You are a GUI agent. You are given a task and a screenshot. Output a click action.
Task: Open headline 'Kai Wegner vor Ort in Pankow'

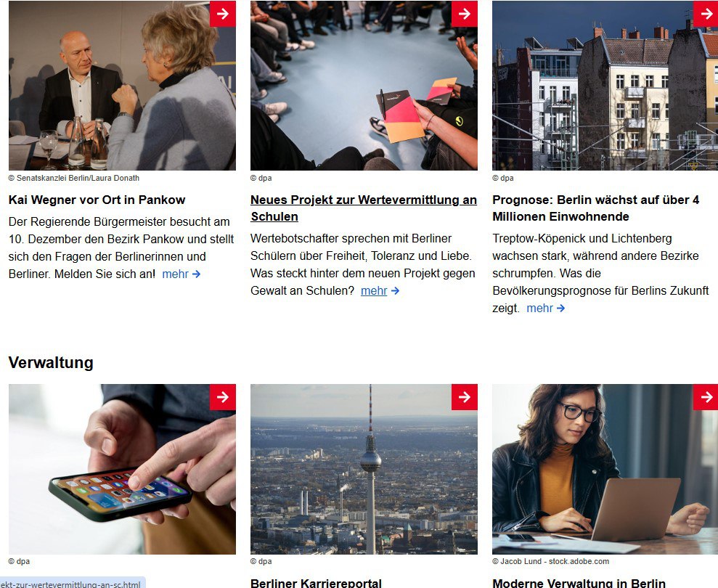coord(97,200)
